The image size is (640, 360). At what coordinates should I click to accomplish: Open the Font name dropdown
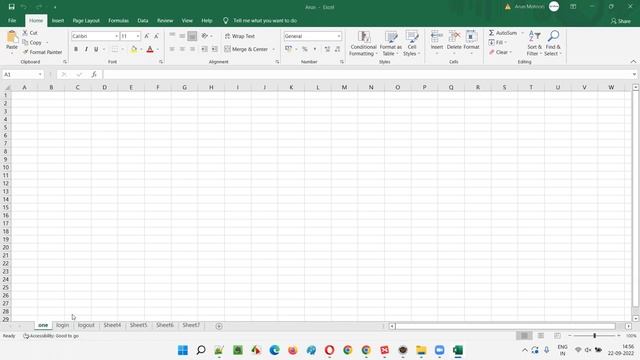(x=116, y=36)
